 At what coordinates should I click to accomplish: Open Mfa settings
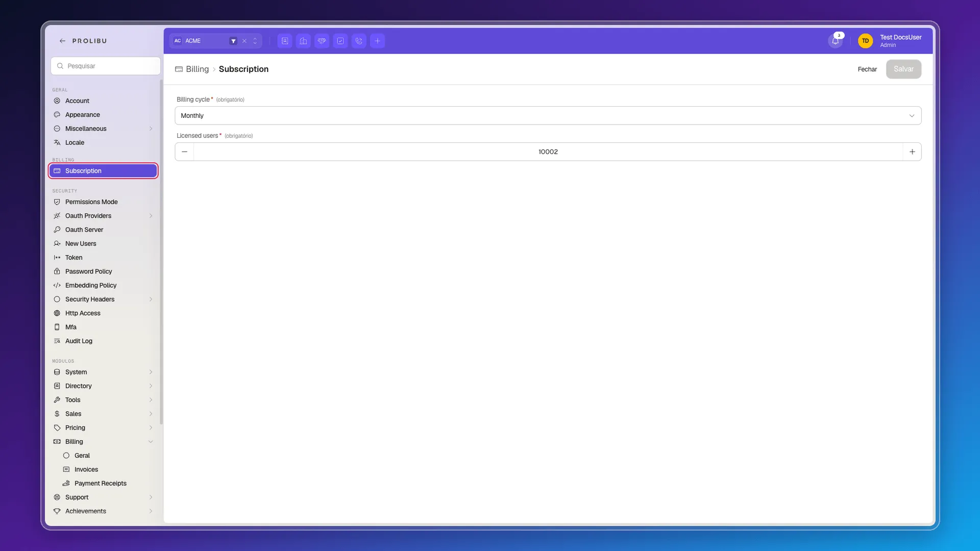(103, 327)
